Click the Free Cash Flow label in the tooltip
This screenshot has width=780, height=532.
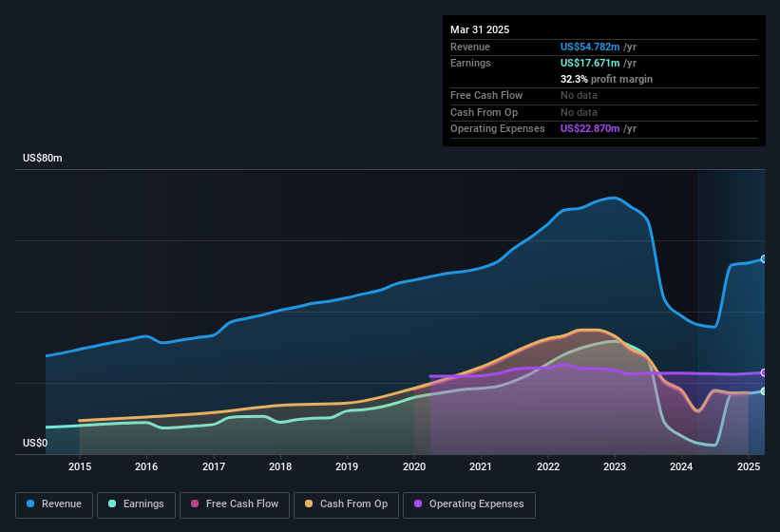[486, 95]
